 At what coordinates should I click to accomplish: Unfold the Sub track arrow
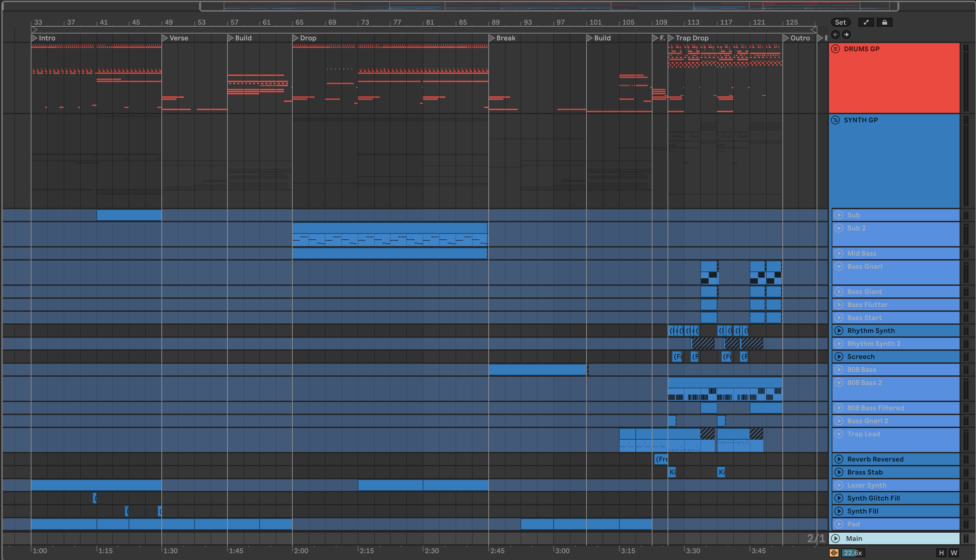pyautogui.click(x=839, y=215)
